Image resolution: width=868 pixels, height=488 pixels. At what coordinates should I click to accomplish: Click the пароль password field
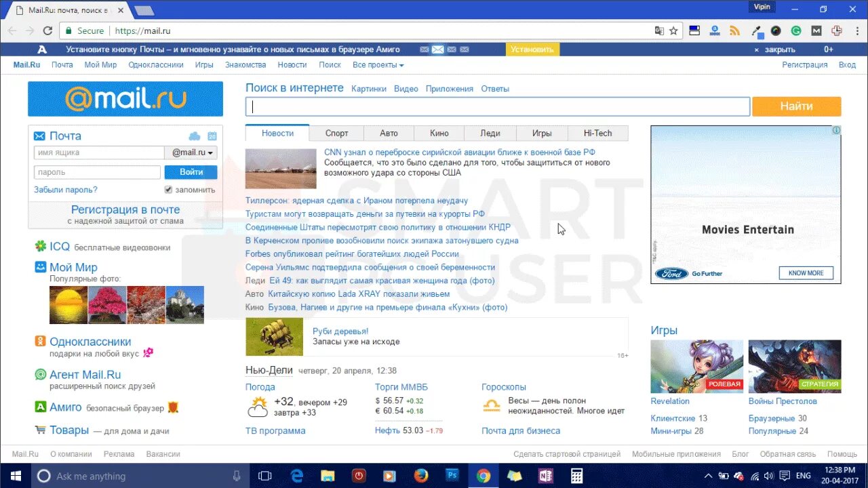pos(97,172)
